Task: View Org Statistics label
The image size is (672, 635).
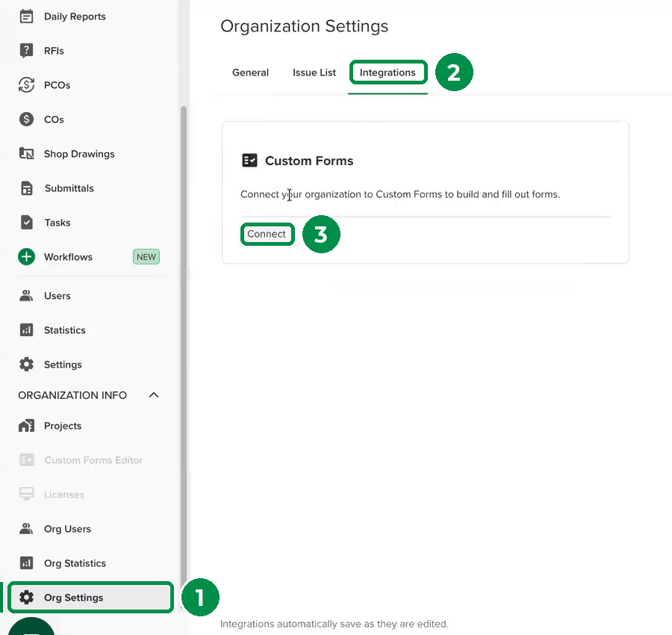Action: [75, 563]
